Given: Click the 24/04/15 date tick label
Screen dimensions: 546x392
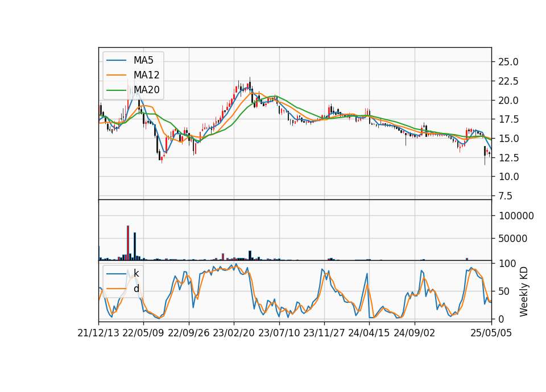Looking at the screenshot, I should point(369,333).
